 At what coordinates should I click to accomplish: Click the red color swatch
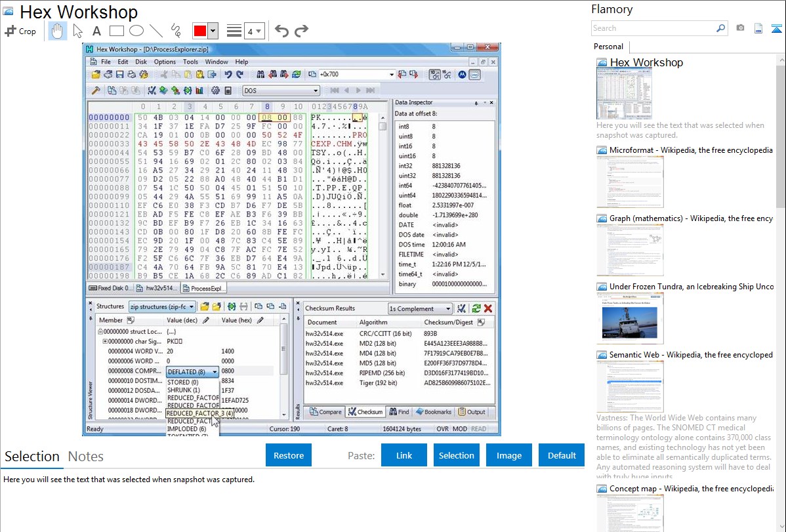[200, 31]
